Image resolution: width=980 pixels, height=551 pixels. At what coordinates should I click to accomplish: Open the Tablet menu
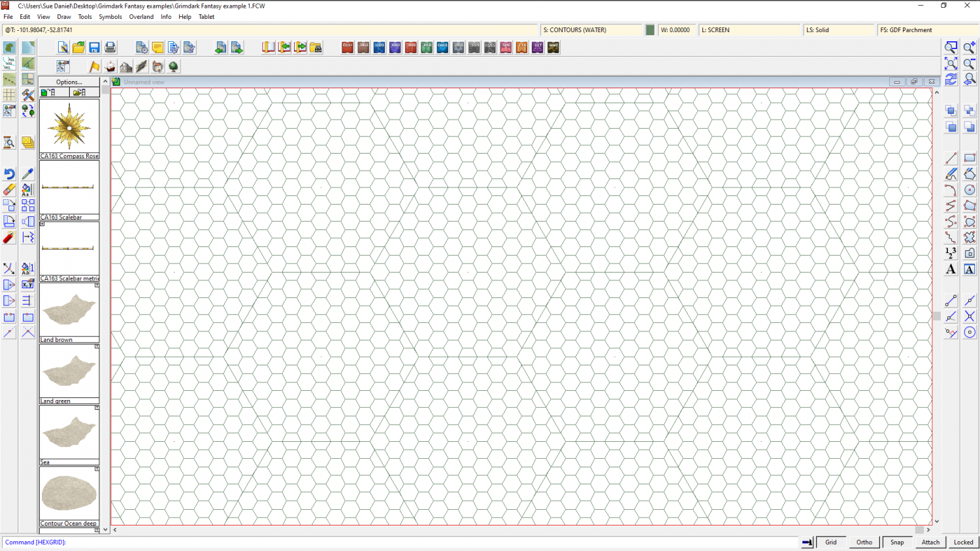(206, 17)
